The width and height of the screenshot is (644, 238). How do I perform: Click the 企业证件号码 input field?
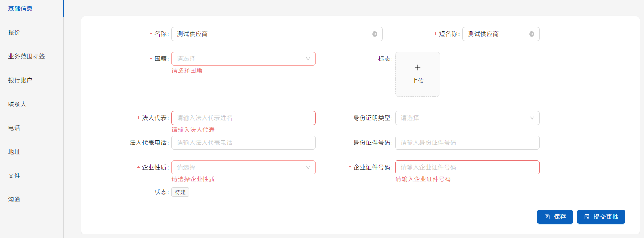pyautogui.click(x=467, y=167)
